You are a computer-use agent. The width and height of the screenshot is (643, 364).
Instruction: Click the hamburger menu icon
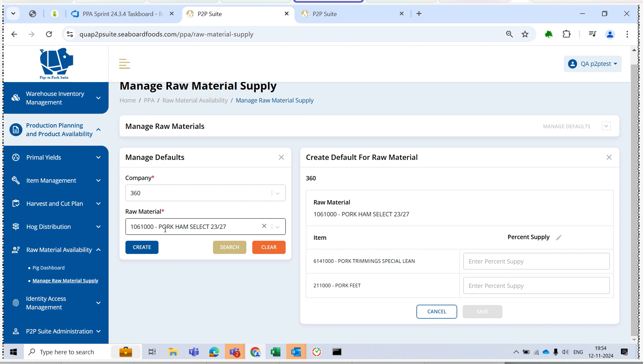click(124, 64)
